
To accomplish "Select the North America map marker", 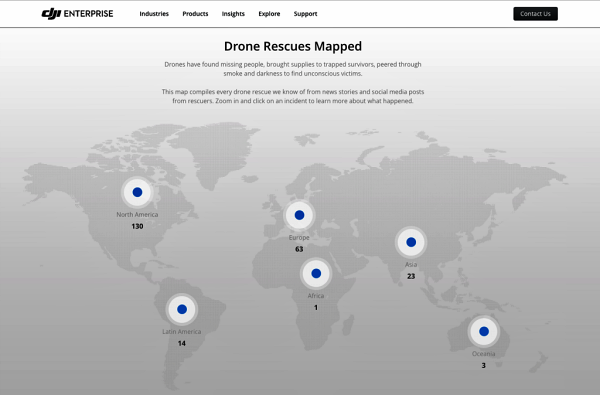I will [x=137, y=192].
